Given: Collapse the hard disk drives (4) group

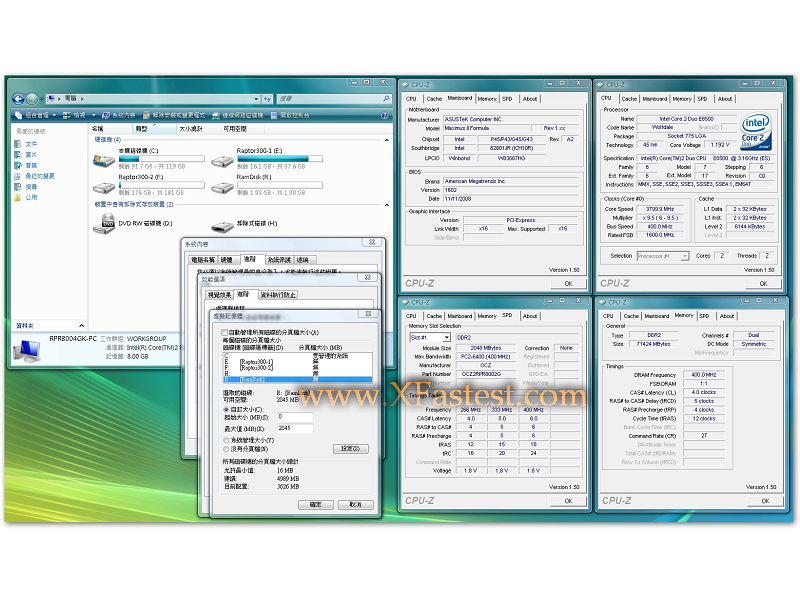Looking at the screenshot, I should pos(387,140).
